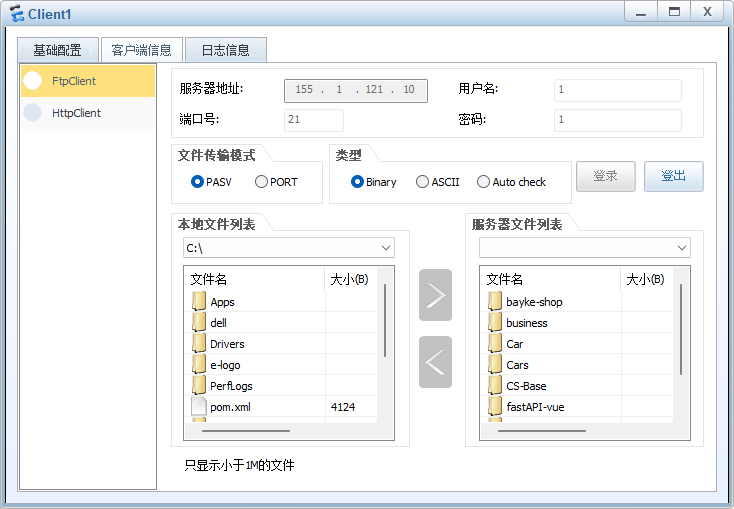Select the pom.xml file icon
Viewport: 734px width, 509px height.
click(199, 407)
